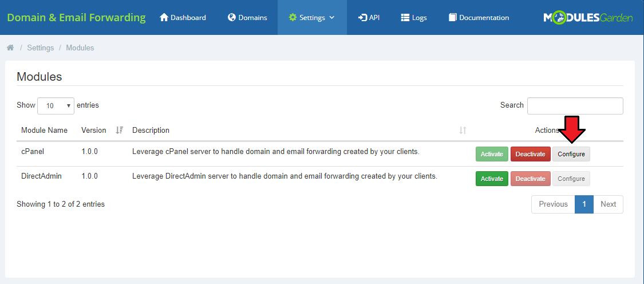Viewport: 644px width, 284px height.
Task: Open the Show entries count dropdown
Action: pos(56,105)
